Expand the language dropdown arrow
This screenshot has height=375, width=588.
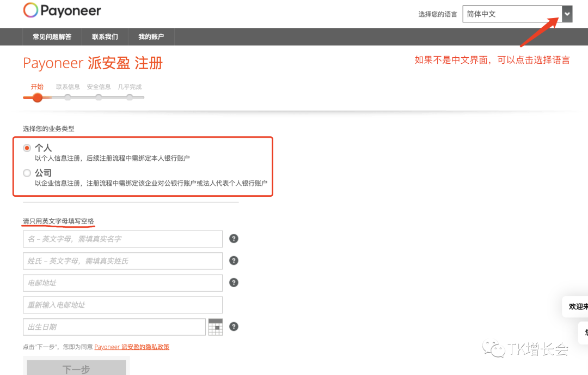coord(567,14)
